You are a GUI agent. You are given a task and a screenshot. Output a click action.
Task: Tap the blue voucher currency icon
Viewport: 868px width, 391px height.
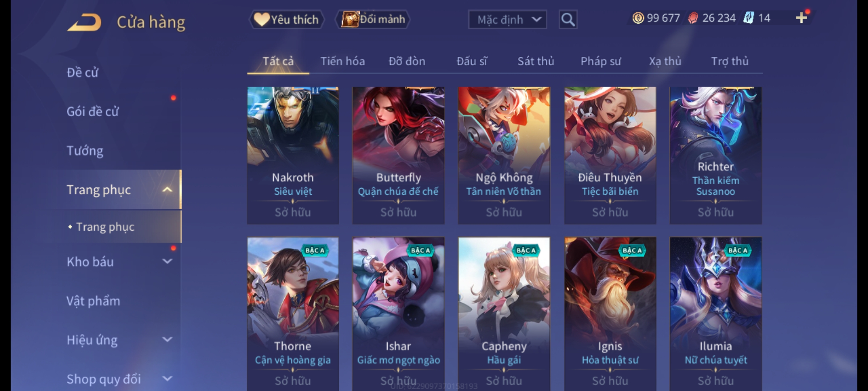(748, 18)
